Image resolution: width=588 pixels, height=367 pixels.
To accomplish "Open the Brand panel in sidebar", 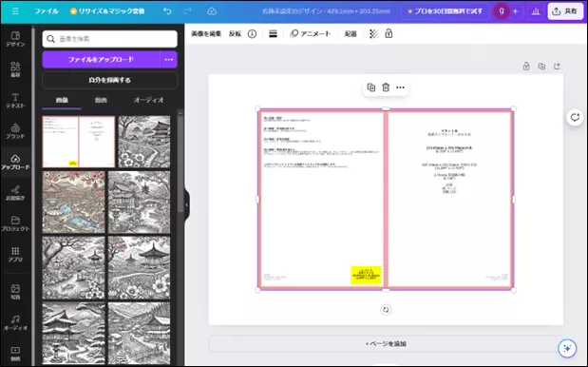I will 15,131.
